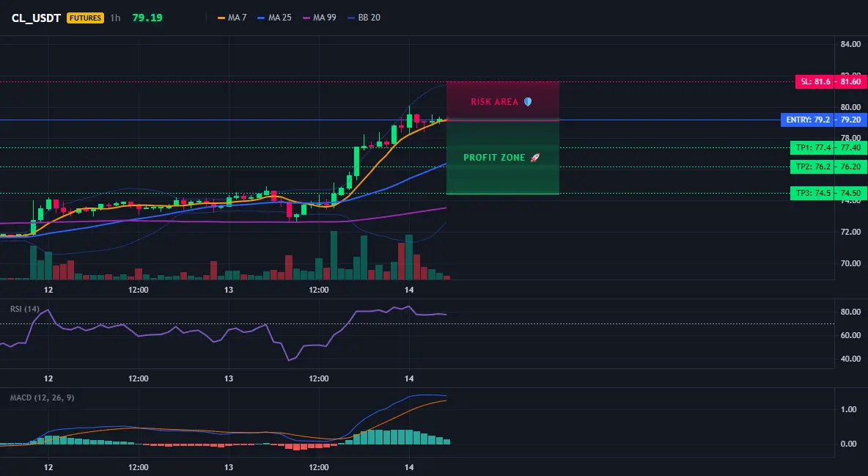Screen dimensions: 868x476
Task: Click the shield icon in RISK AREA
Action: pyautogui.click(x=528, y=101)
